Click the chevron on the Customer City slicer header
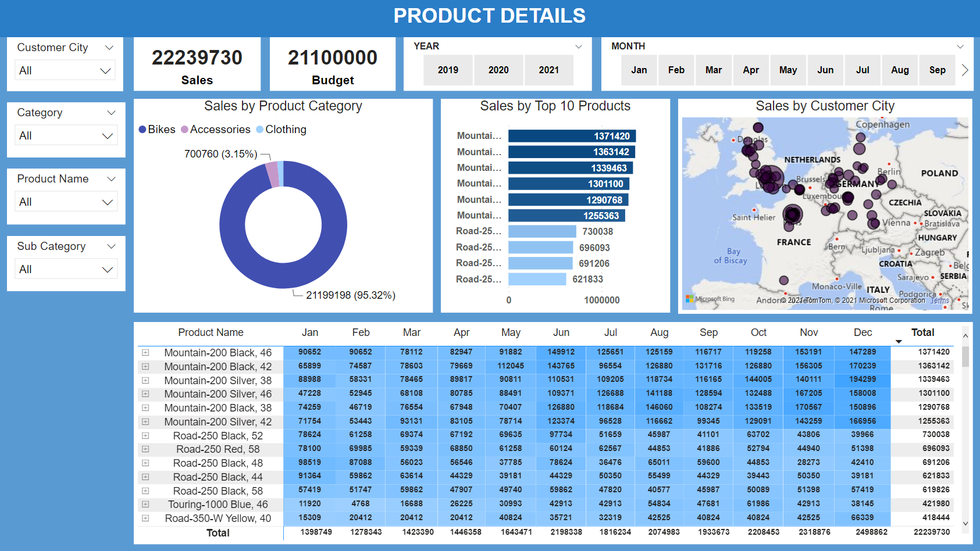Viewport: 980px width, 551px height. pyautogui.click(x=111, y=48)
